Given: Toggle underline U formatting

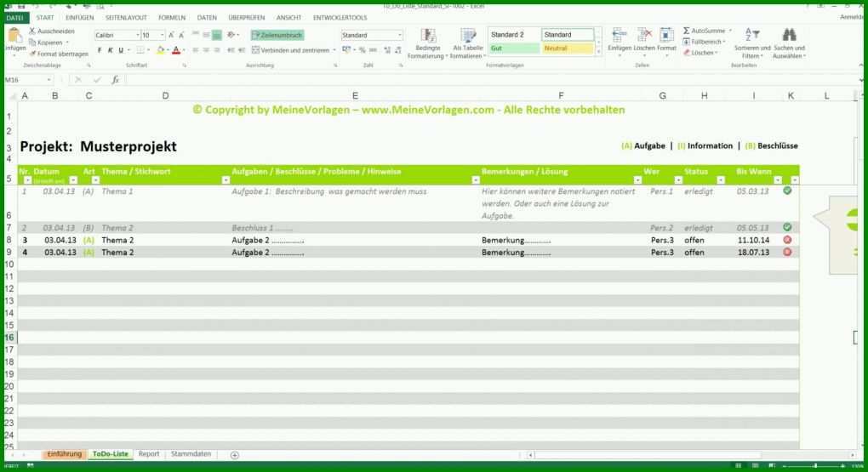Looking at the screenshot, I should pyautogui.click(x=121, y=50).
